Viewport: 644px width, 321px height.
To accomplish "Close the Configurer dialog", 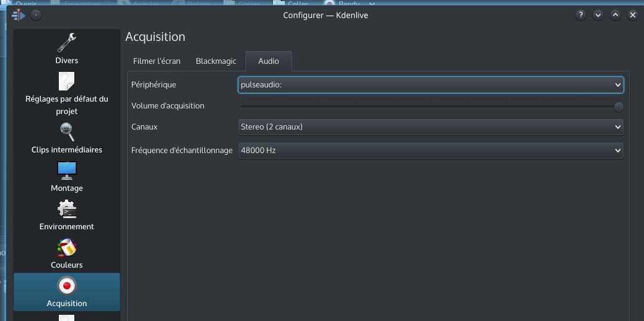I will [633, 15].
